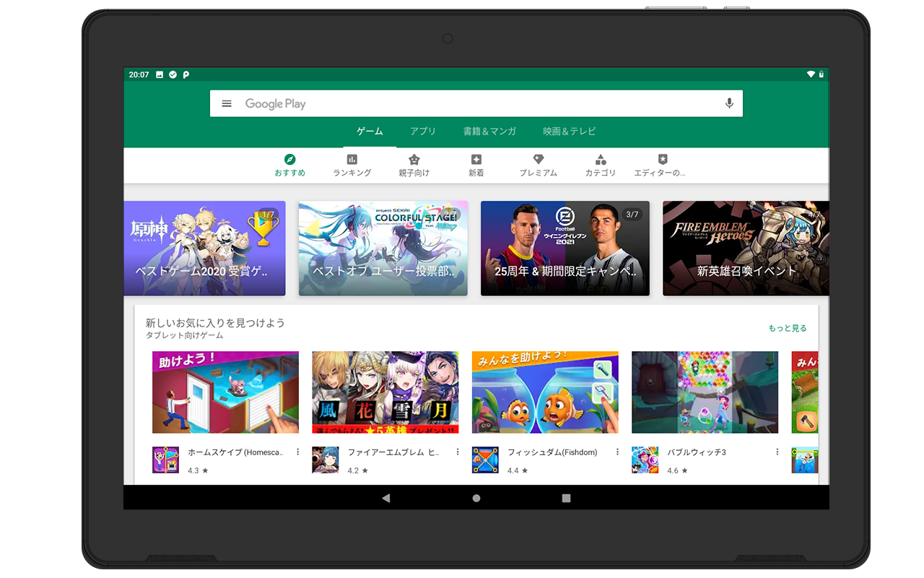Switch to the 映画＆テレビ tab
Image resolution: width=924 pixels, height=578 pixels.
570,131
